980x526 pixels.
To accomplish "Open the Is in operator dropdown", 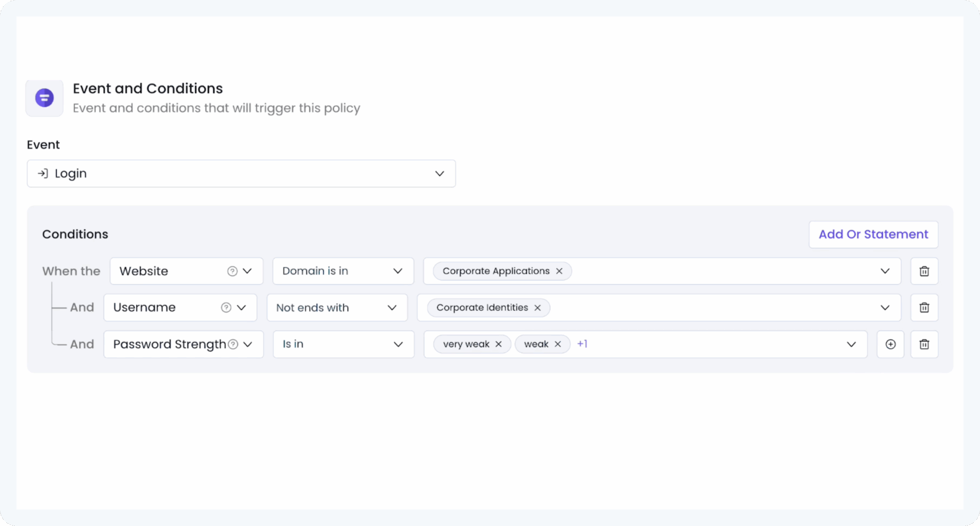I will pyautogui.click(x=343, y=344).
